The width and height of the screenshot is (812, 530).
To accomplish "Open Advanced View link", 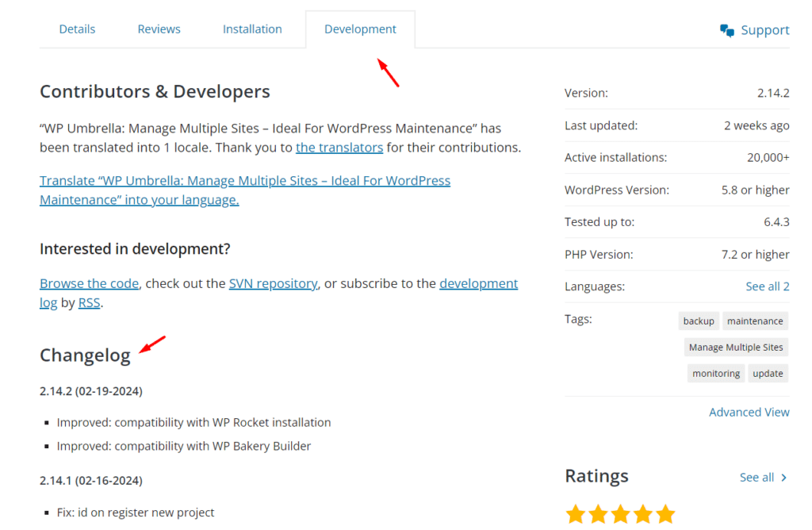I will [749, 413].
